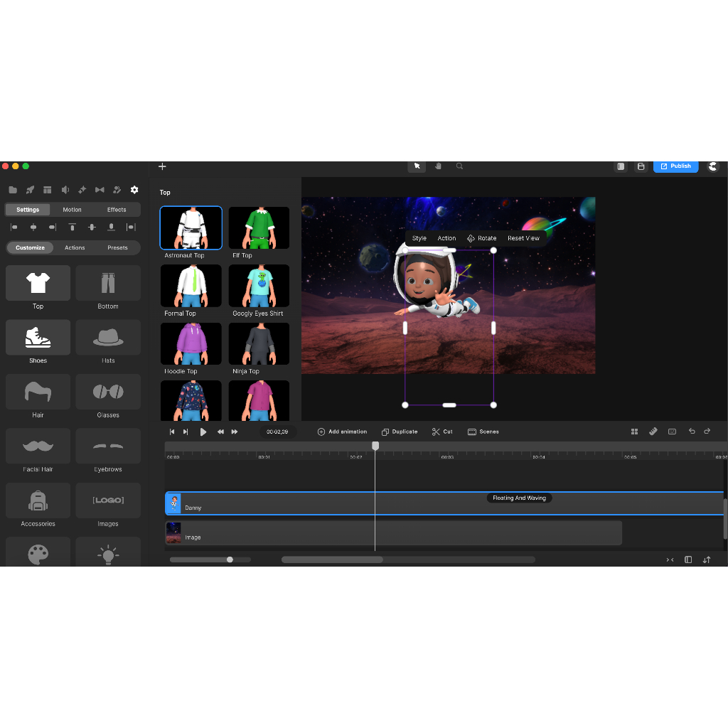Screen dimensions: 728x728
Task: Click the undo arrow in timeline
Action: 692,432
